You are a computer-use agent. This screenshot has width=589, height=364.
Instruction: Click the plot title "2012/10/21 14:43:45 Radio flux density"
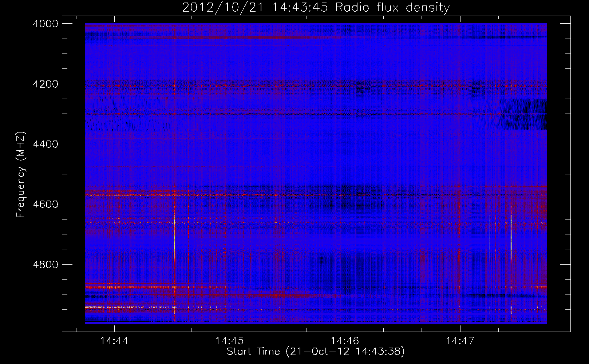pyautogui.click(x=316, y=7)
